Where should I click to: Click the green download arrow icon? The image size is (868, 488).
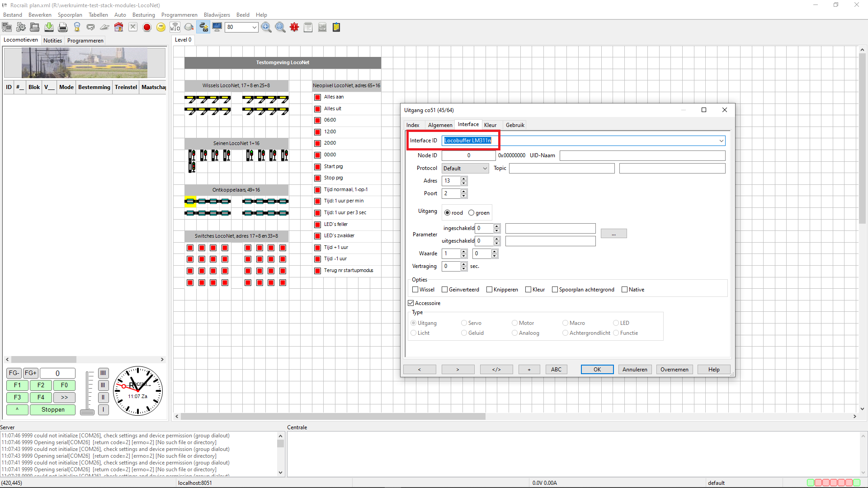[x=49, y=28]
